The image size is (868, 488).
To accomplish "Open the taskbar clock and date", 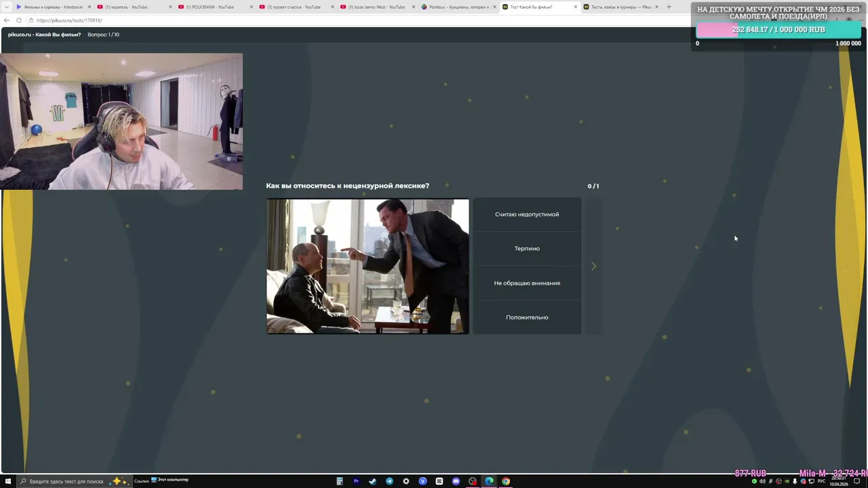I will [838, 481].
